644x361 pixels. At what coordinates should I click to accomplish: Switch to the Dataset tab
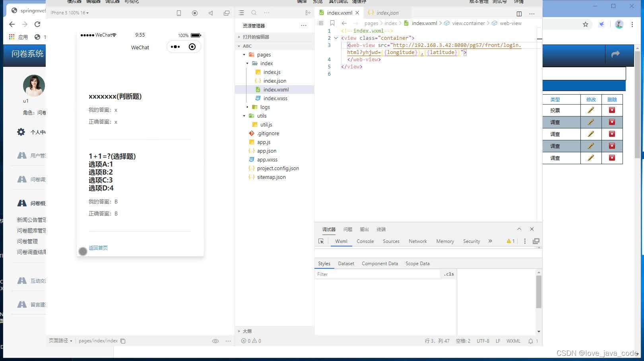[x=346, y=264]
